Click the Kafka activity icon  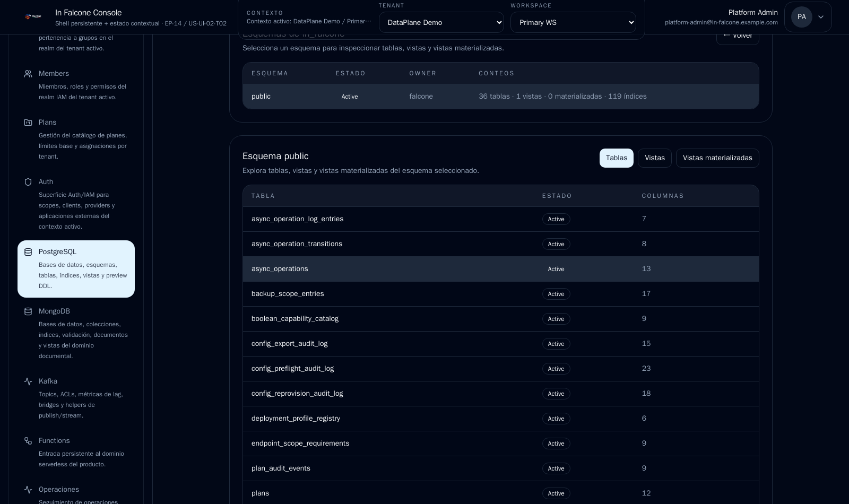tap(28, 381)
